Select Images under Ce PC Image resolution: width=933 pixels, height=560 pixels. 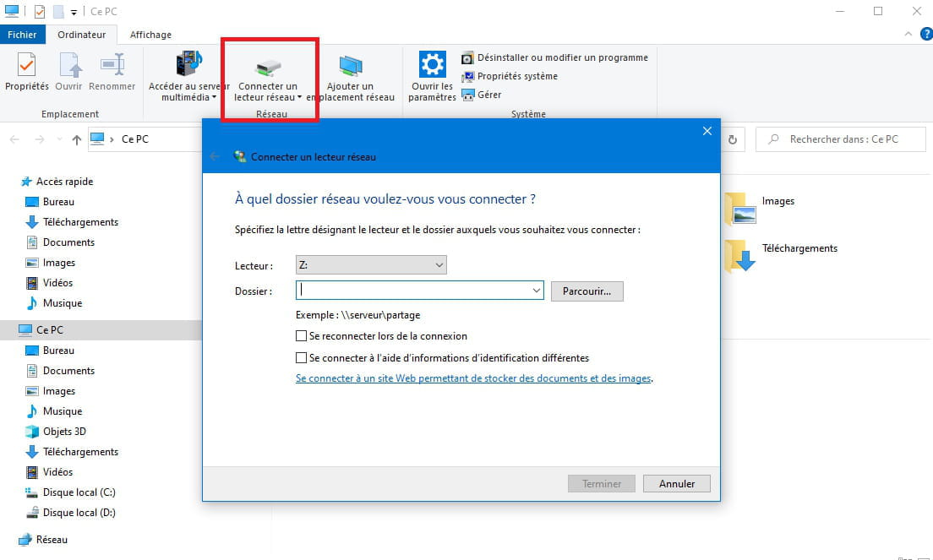[51, 390]
